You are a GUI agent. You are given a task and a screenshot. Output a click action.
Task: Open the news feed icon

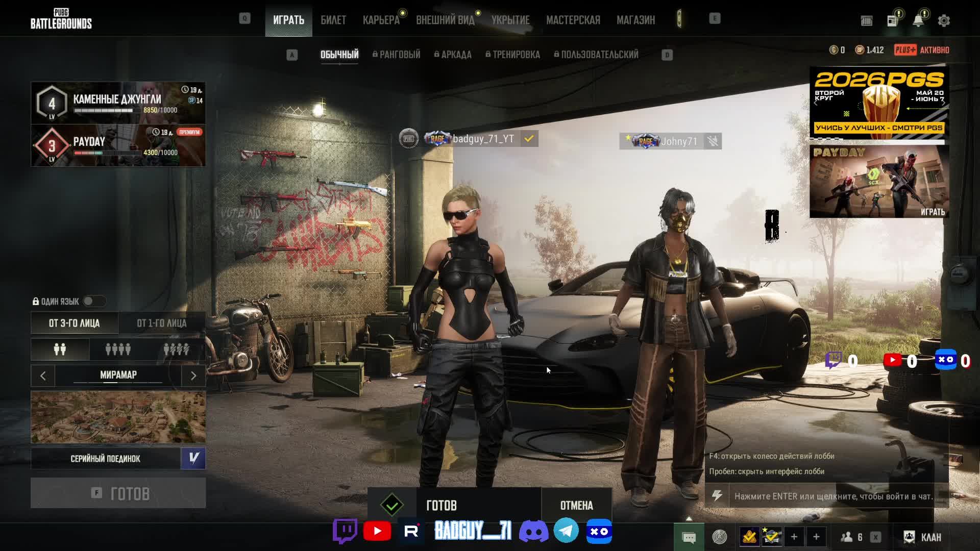coord(893,20)
